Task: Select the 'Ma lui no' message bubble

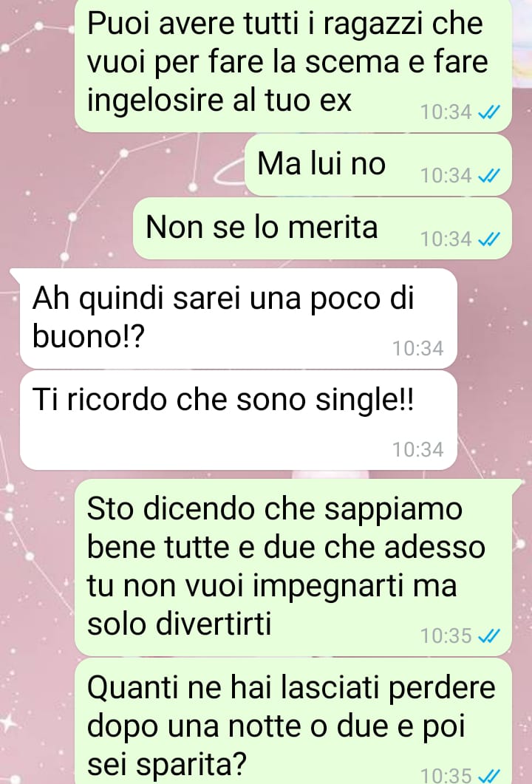Action: [378, 165]
